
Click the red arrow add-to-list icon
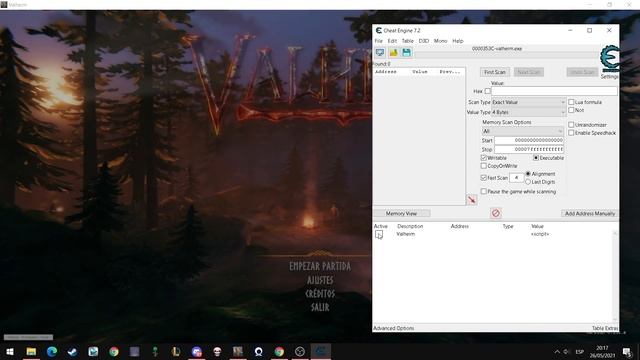pyautogui.click(x=472, y=200)
